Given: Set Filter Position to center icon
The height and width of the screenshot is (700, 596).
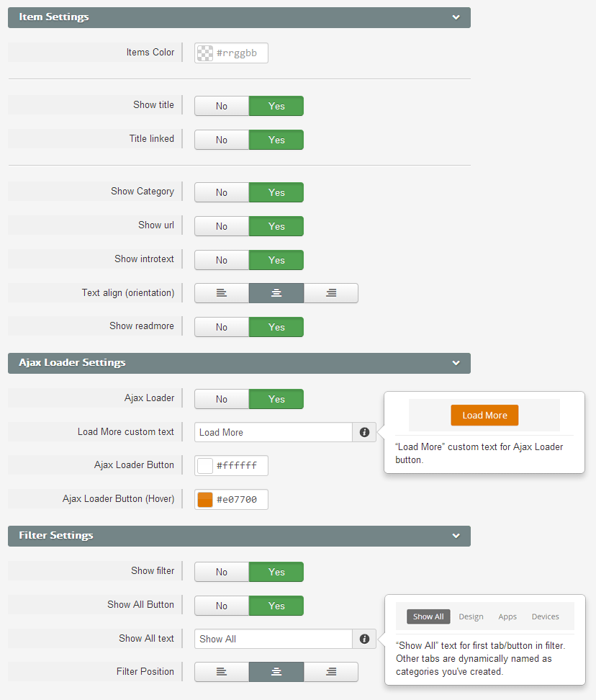Looking at the screenshot, I should pyautogui.click(x=276, y=672).
